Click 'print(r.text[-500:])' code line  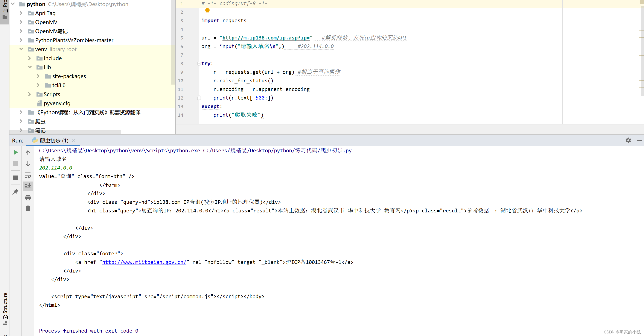(243, 98)
